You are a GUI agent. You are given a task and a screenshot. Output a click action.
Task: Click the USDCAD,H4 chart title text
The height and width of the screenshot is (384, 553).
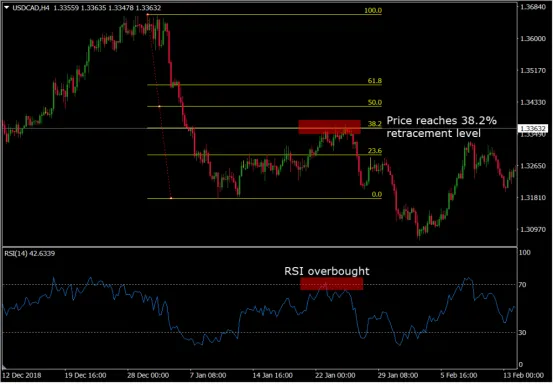tap(31, 8)
